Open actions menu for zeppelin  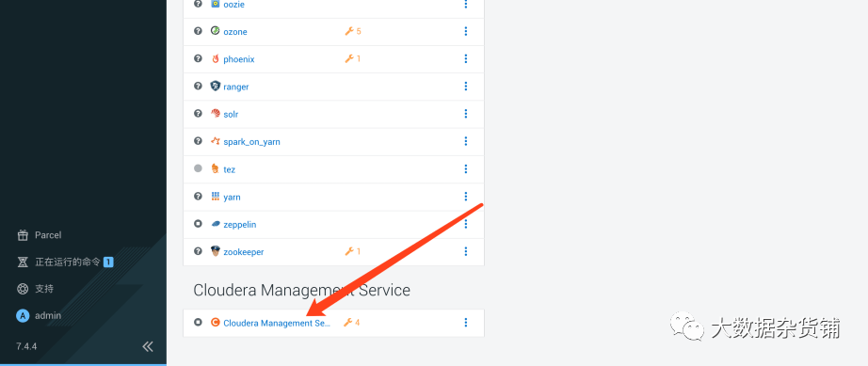point(466,224)
